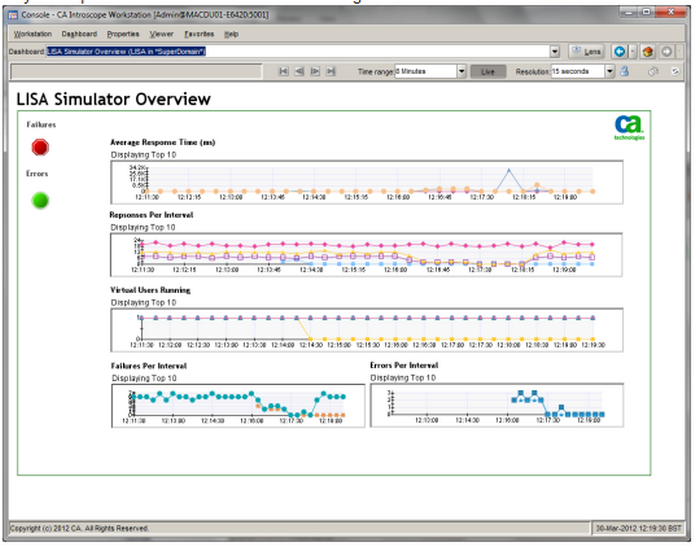The height and width of the screenshot is (547, 700).
Task: Click the refresh icon at toolbar end
Action: (675, 71)
